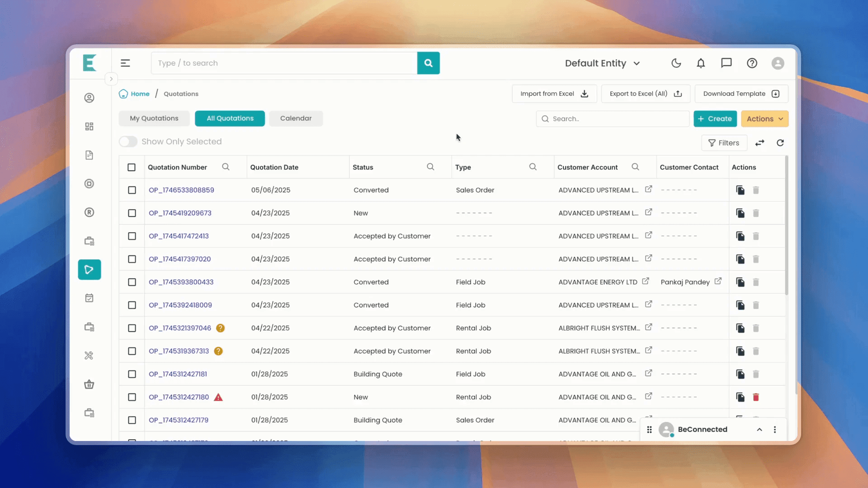
Task: Open the sidebar tools wrench icon
Action: (89, 356)
